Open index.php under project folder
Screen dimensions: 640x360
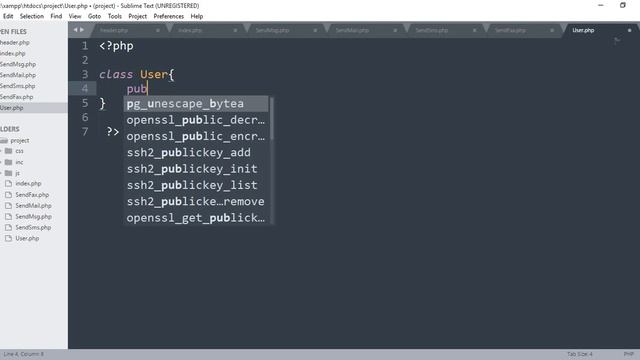[28, 184]
